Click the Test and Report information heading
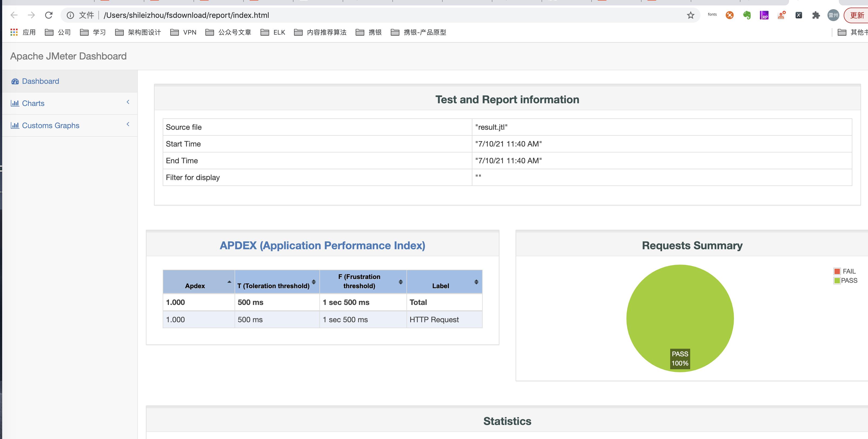 click(x=507, y=99)
